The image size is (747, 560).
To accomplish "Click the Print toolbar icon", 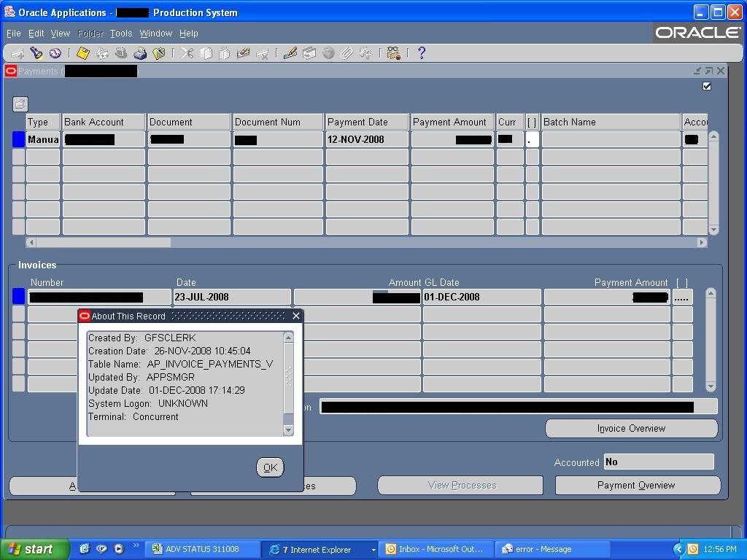I will 140,53.
